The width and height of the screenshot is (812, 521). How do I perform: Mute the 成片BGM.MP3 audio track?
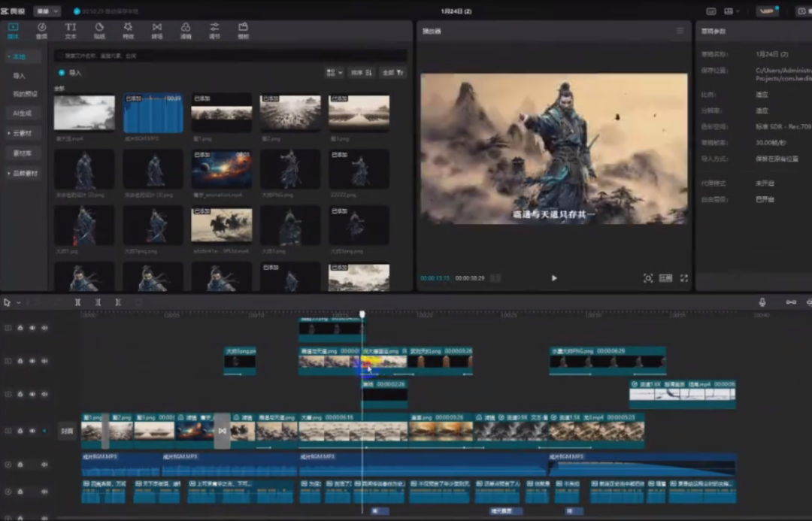pyautogui.click(x=44, y=465)
